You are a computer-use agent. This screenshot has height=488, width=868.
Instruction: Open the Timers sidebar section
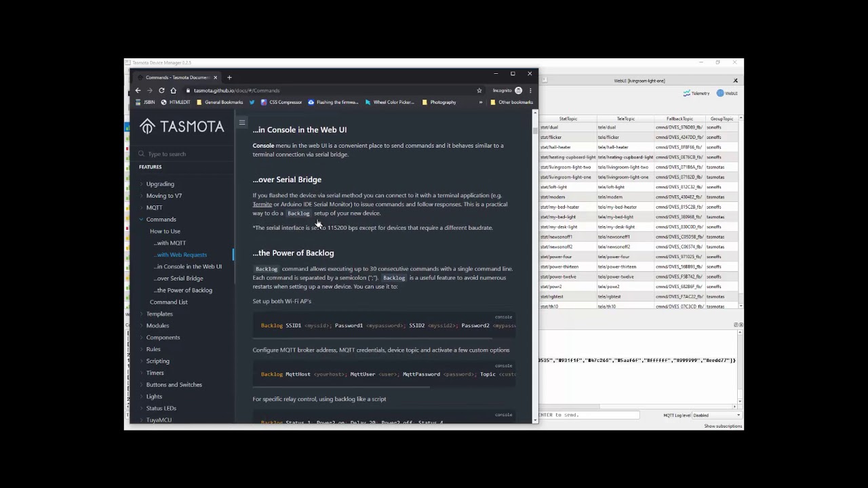pyautogui.click(x=155, y=373)
